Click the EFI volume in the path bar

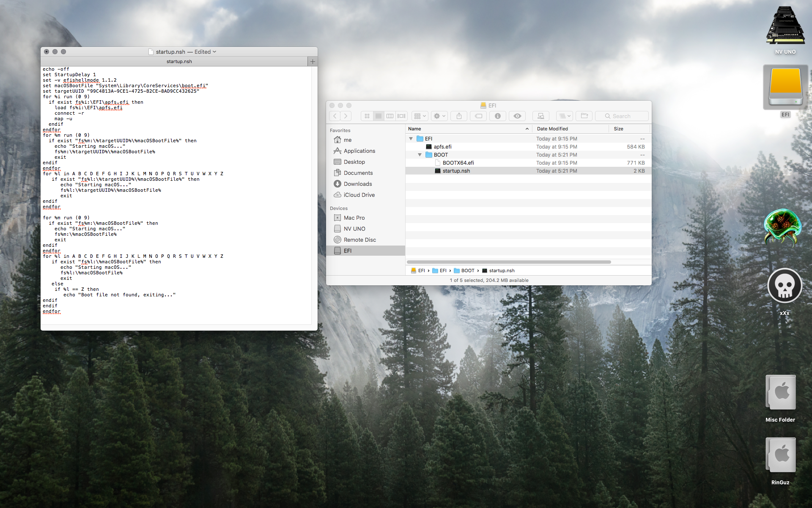(418, 271)
